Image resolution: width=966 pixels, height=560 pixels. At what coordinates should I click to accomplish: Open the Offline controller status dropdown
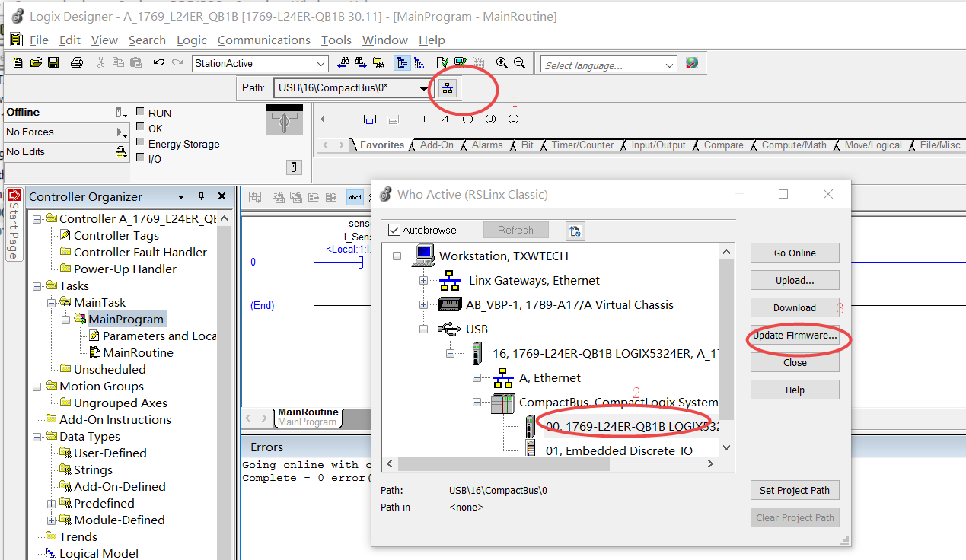[120, 113]
